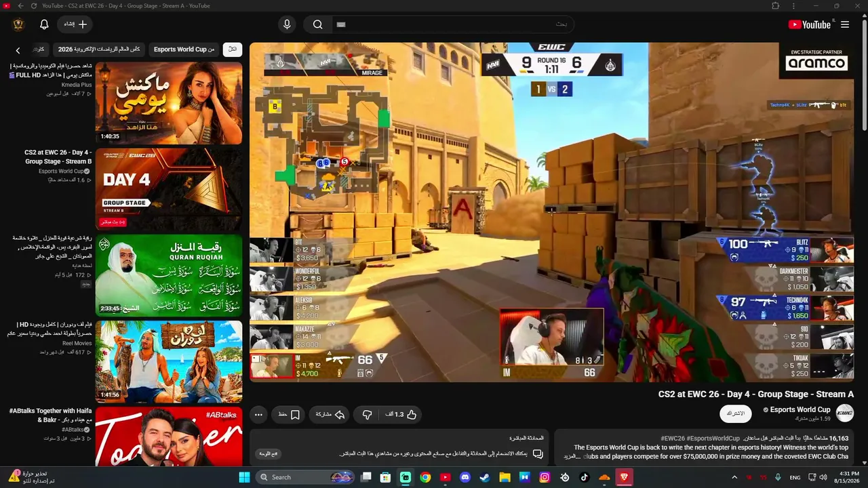Open Esports World Cup channel name link
The width and height of the screenshot is (868, 488).
800,409
